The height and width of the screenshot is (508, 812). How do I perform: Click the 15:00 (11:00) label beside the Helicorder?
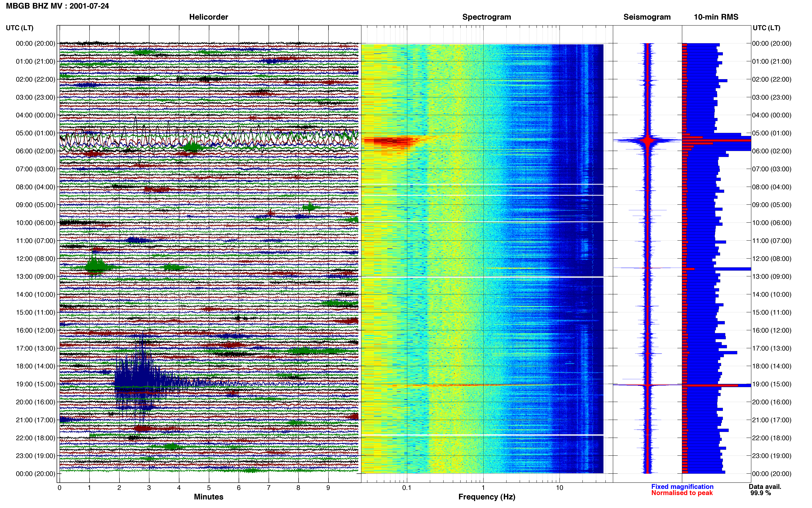36,313
